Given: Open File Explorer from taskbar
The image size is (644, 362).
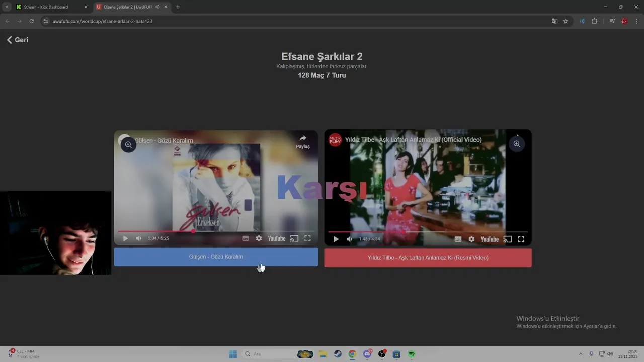Looking at the screenshot, I should (x=323, y=354).
